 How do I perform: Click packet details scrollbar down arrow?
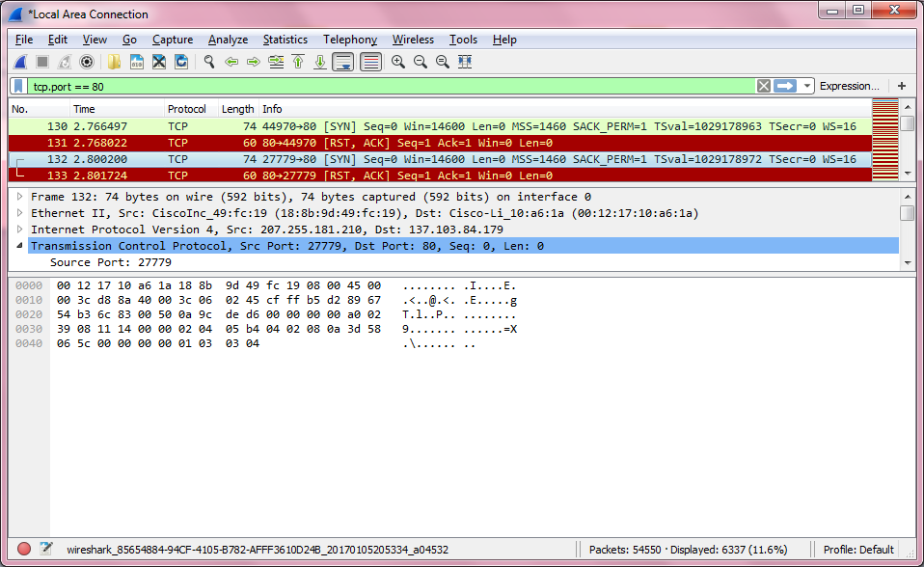tap(908, 263)
